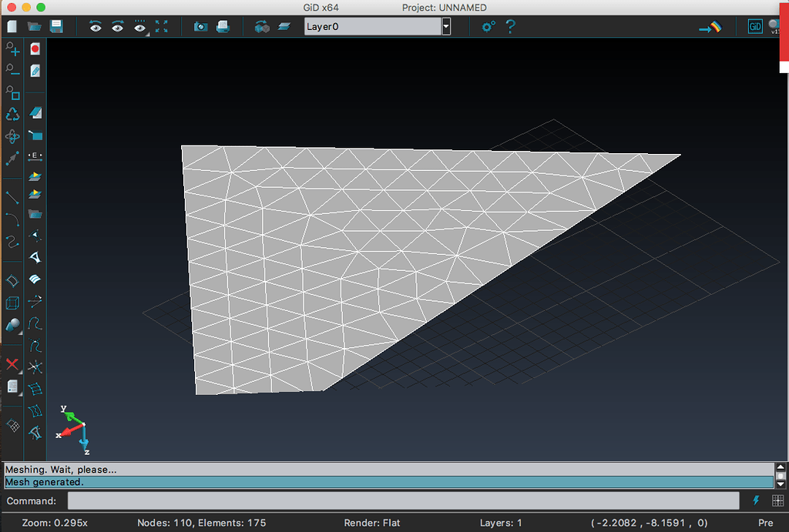Click the Redraw recycle-arrows icon
789x532 pixels.
click(x=12, y=114)
